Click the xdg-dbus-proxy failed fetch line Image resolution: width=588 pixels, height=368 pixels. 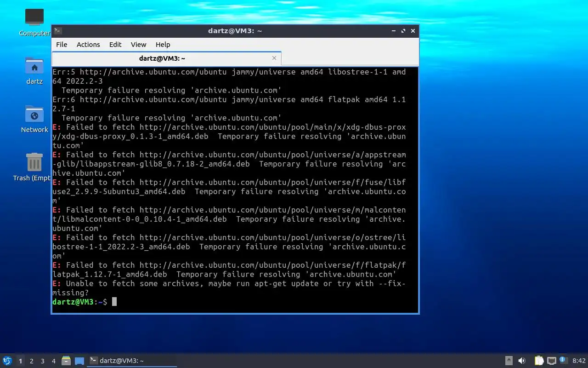[x=229, y=136]
